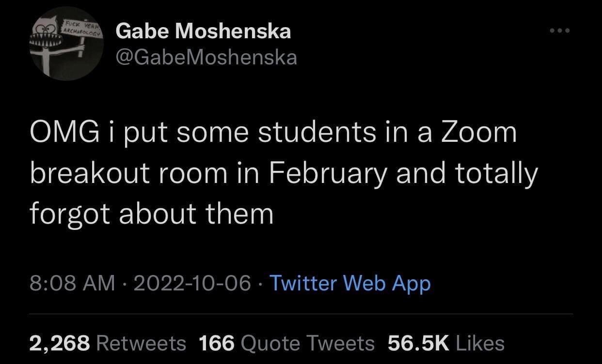Click the 166 quote tweet count
The width and height of the screenshot is (602, 364).
[x=217, y=343]
